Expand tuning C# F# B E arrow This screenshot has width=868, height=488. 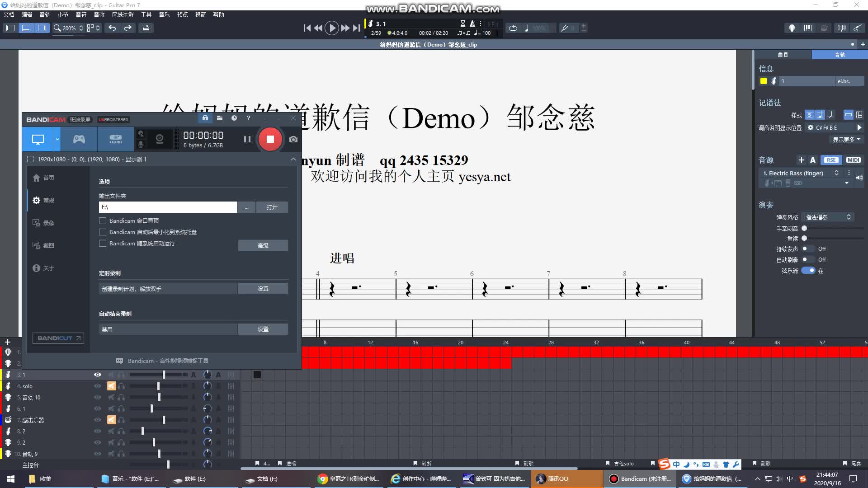pyautogui.click(x=859, y=128)
